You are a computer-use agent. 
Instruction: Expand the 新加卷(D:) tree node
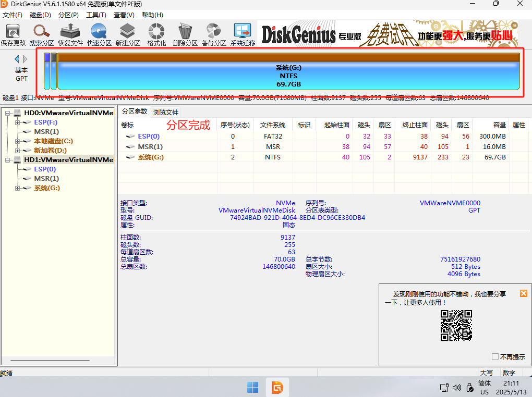click(17, 151)
